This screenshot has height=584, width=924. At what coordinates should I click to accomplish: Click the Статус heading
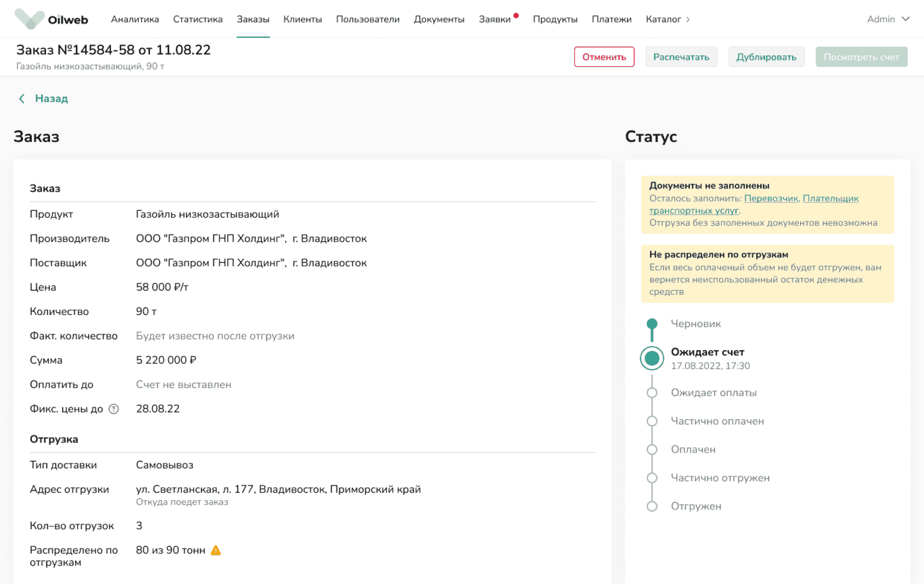point(651,137)
